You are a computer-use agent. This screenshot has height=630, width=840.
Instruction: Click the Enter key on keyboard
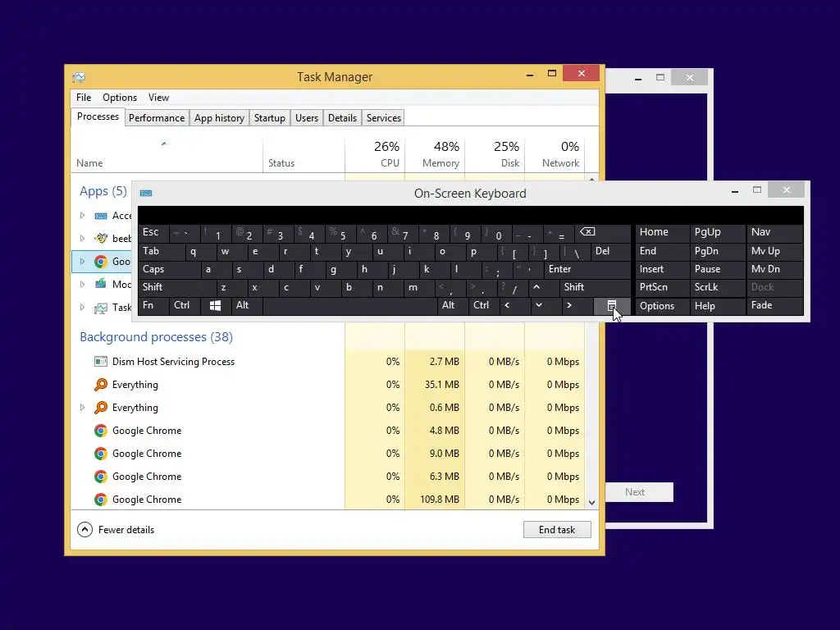point(587,269)
